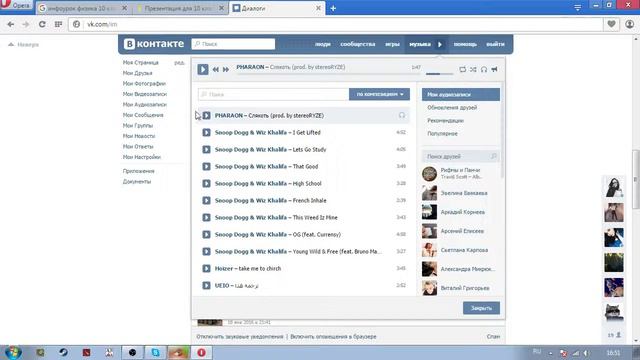Click the header play triangle next to музыка

tap(440, 44)
